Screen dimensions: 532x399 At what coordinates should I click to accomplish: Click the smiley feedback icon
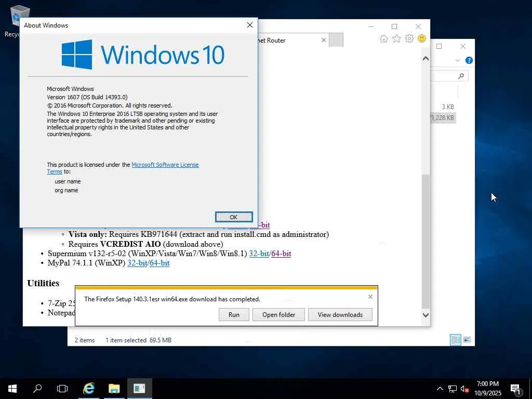pos(422,38)
